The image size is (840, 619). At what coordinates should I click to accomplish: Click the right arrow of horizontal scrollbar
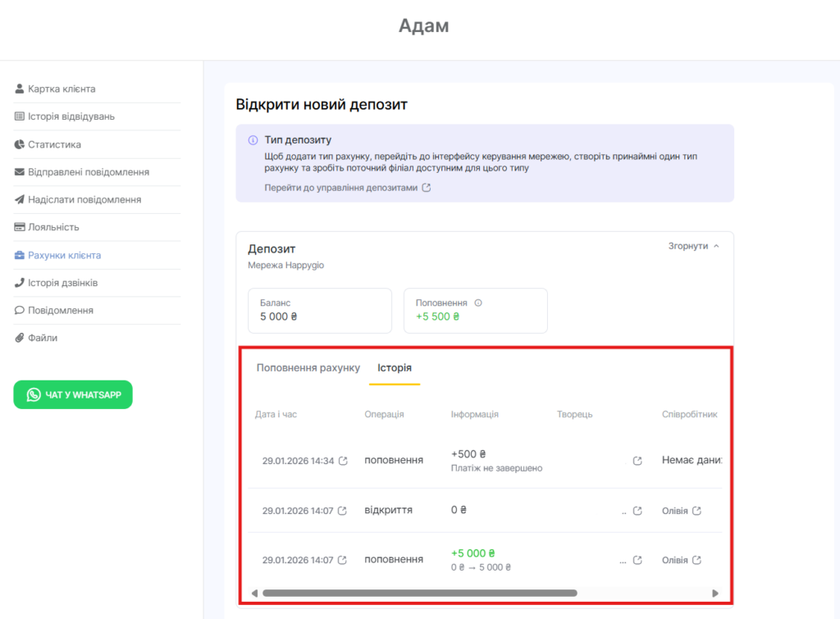pos(715,593)
